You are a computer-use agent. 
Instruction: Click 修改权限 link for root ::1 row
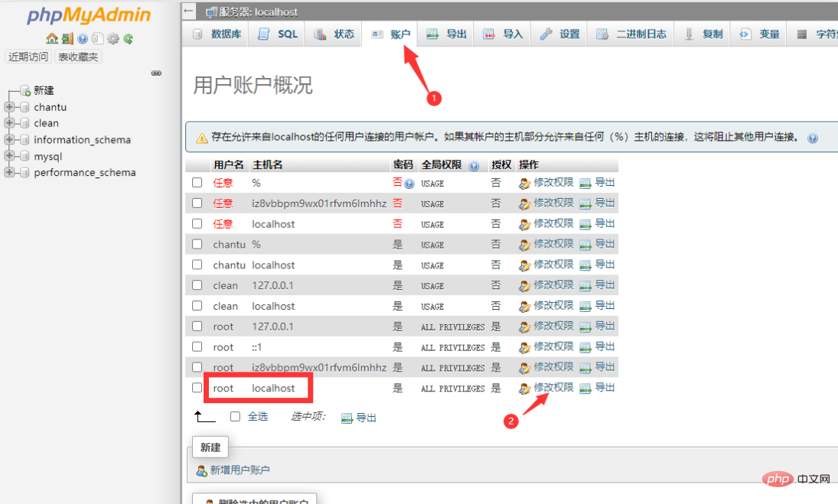[553, 346]
